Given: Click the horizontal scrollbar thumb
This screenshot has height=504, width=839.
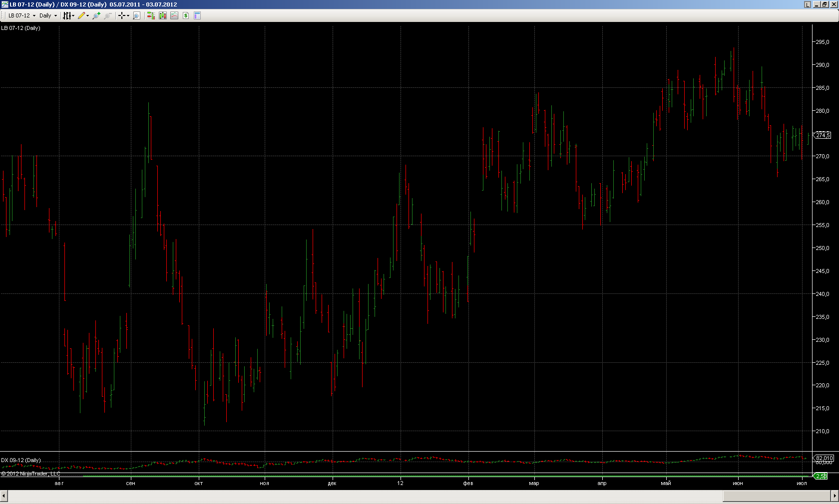Looking at the screenshot, I should pos(777,496).
